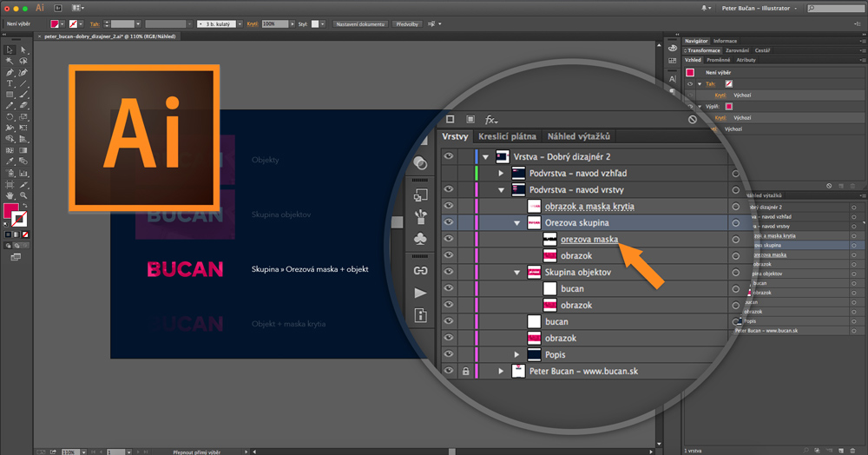Click the toolbox fill color swatch
Viewport: 868px width, 455px height.
10,211
